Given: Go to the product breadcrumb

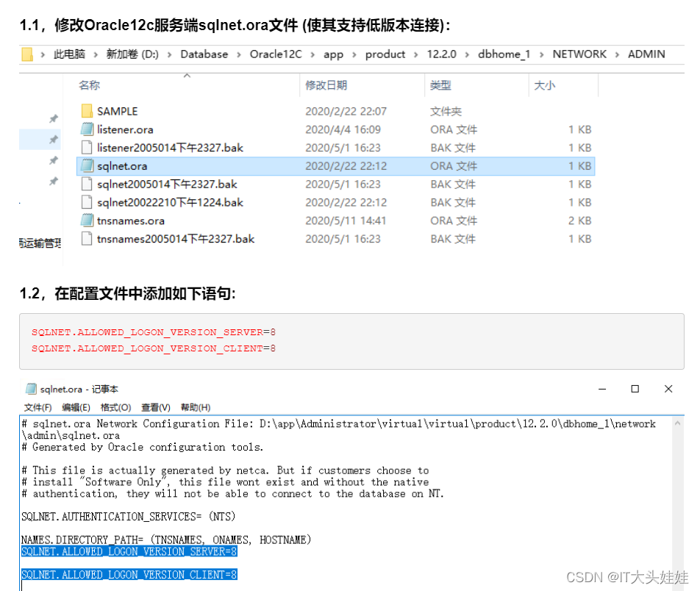Looking at the screenshot, I should coord(385,54).
